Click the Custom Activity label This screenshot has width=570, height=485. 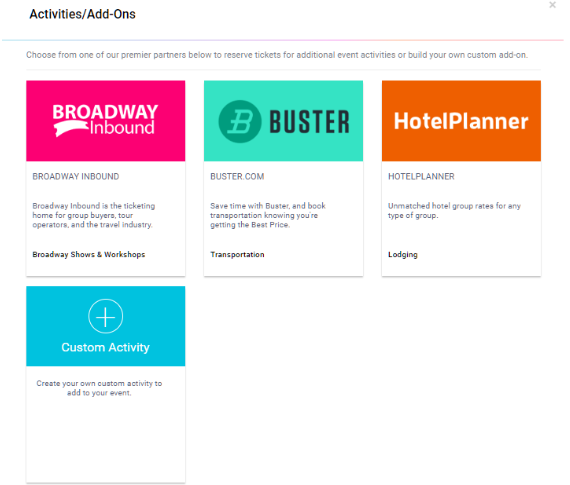click(x=105, y=347)
